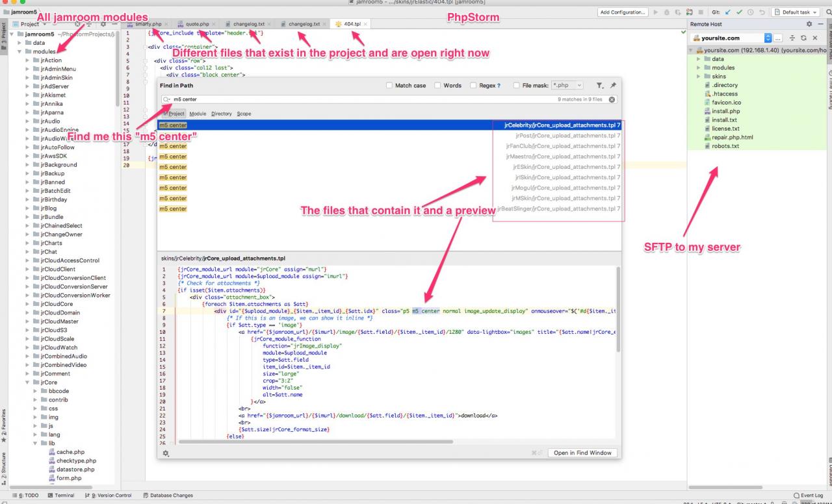Screen dimensions: 832x504
Task: Click the Git commit checkmark icon
Action: coord(739,12)
